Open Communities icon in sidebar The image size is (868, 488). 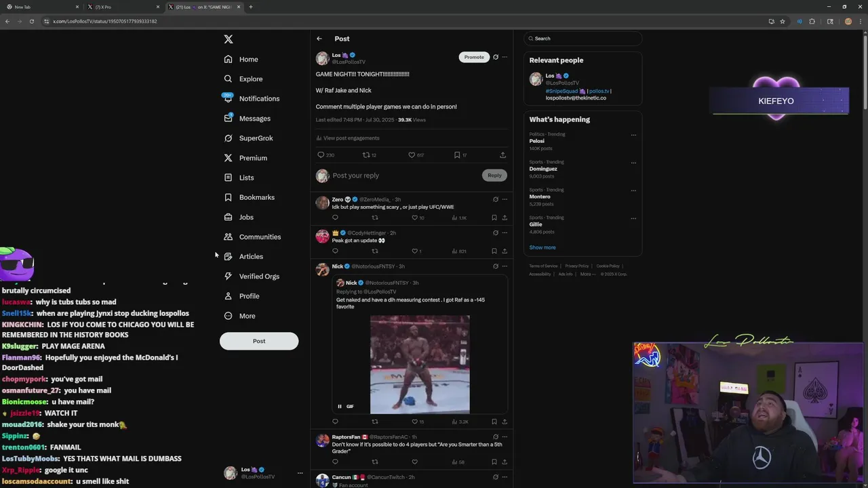point(228,237)
